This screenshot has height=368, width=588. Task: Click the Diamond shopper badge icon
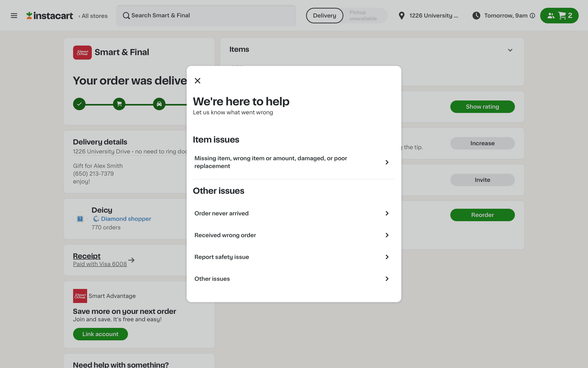tap(96, 219)
